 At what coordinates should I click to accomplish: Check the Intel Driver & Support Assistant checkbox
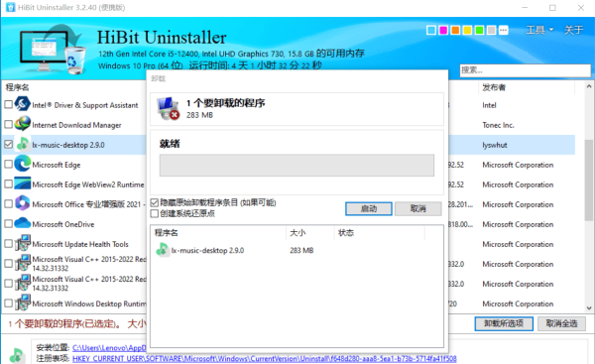8,104
